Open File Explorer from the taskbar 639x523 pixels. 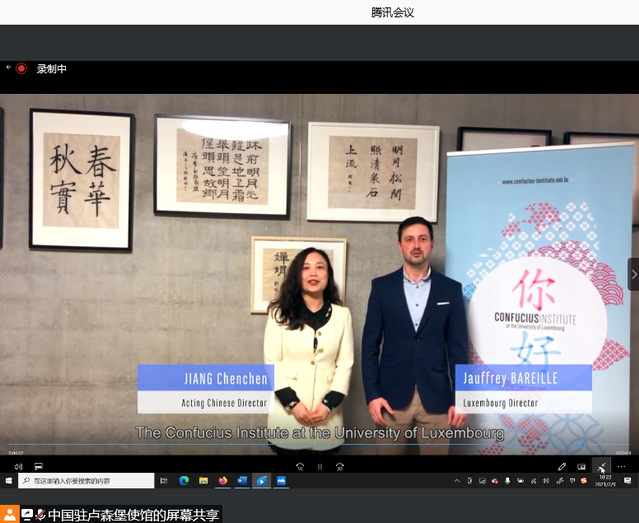click(x=203, y=481)
